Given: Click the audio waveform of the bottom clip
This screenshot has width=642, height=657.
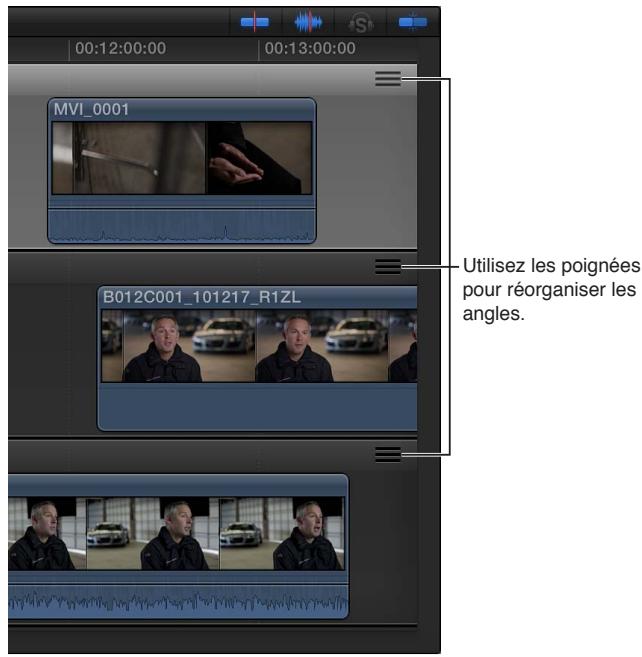Looking at the screenshot, I should (x=178, y=600).
